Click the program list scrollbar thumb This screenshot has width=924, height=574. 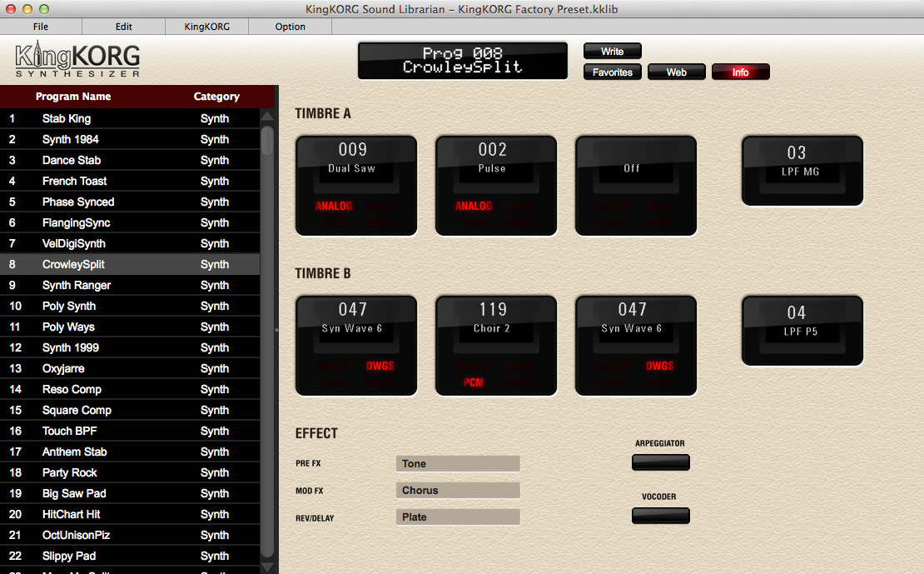coord(267,140)
